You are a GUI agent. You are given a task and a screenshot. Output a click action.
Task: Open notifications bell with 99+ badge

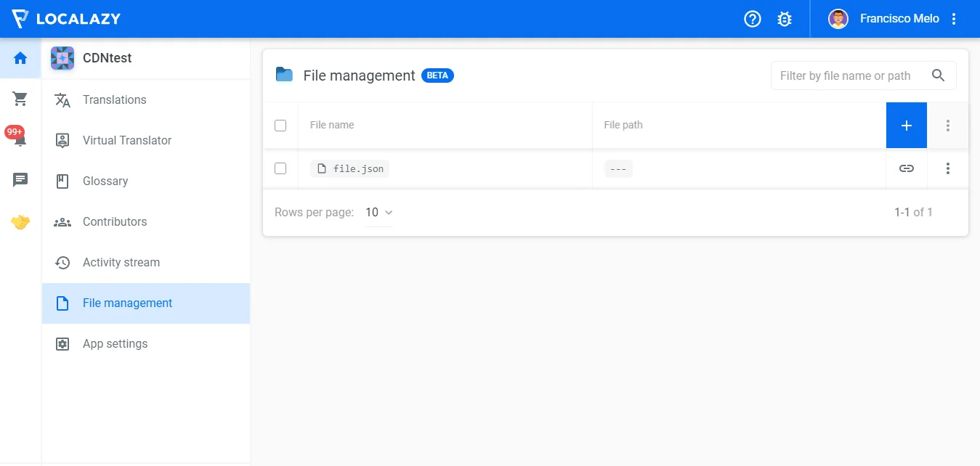pyautogui.click(x=20, y=139)
